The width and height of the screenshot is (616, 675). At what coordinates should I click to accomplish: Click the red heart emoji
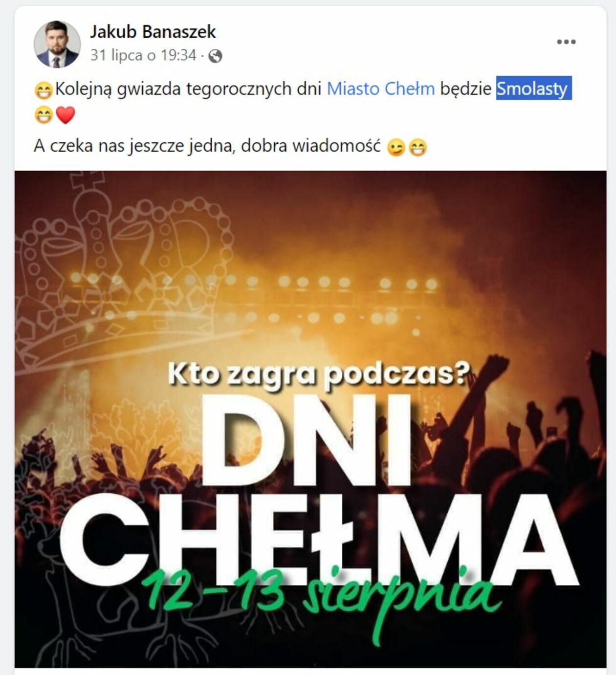point(66,115)
